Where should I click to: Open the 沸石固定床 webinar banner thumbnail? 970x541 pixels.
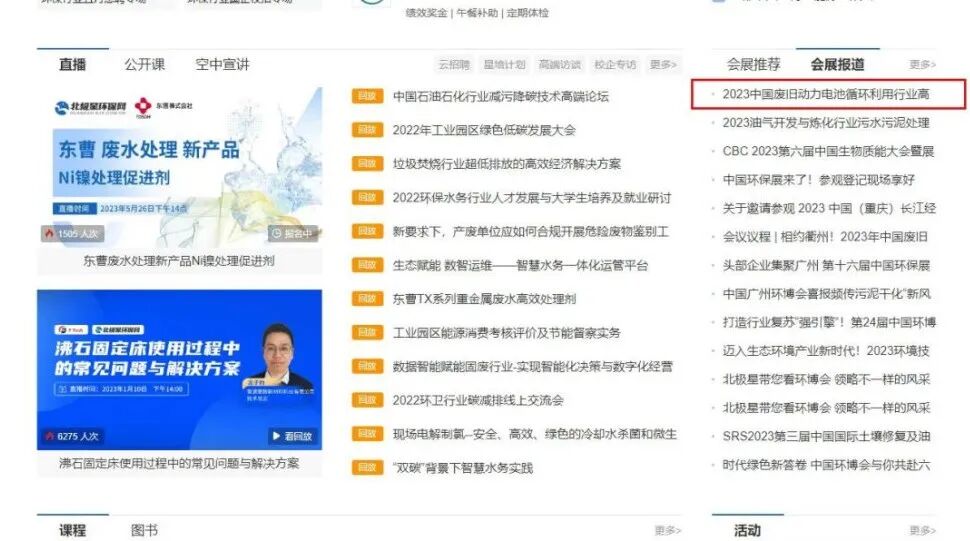click(179, 369)
